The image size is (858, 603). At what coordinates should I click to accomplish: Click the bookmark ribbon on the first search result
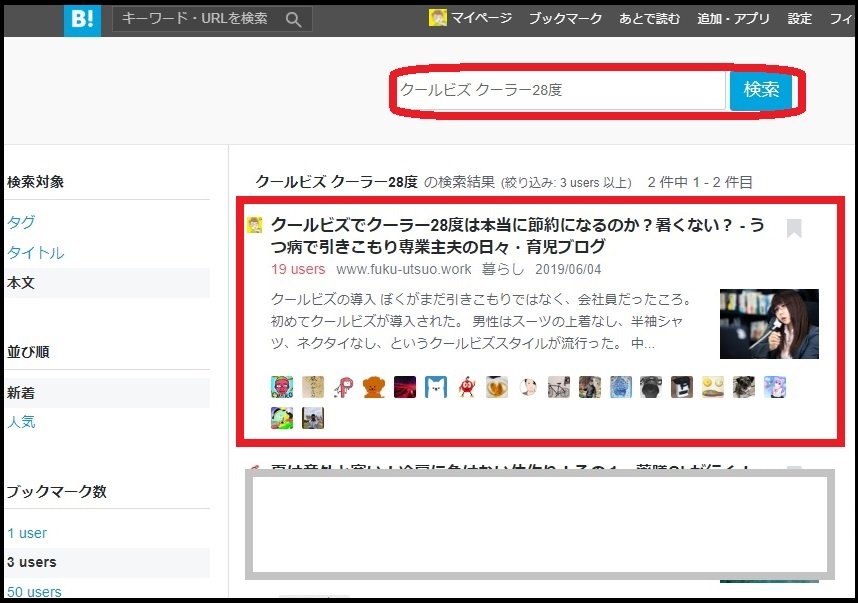(x=794, y=230)
